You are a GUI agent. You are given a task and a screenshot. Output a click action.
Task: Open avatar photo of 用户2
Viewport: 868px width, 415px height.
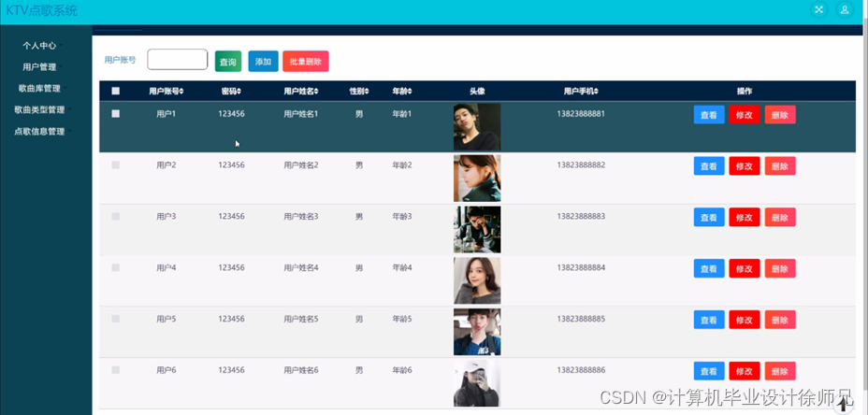tap(477, 179)
